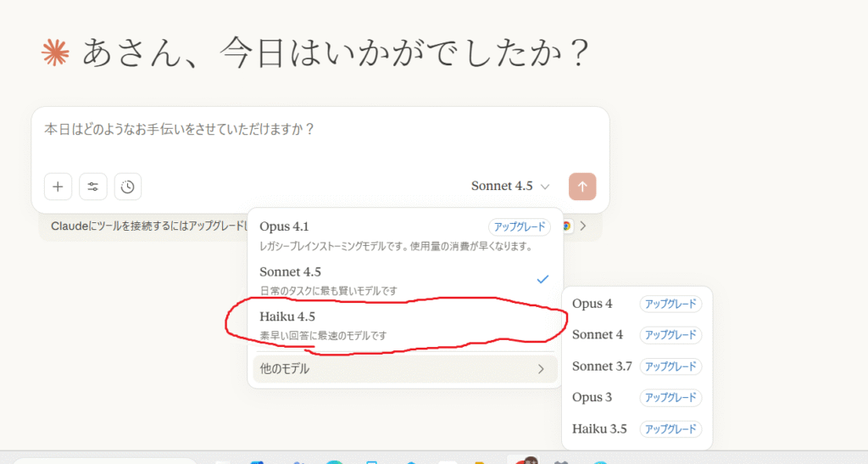Click アップグレード button beside Opus 4.1
The image size is (868, 464).
[x=519, y=226]
